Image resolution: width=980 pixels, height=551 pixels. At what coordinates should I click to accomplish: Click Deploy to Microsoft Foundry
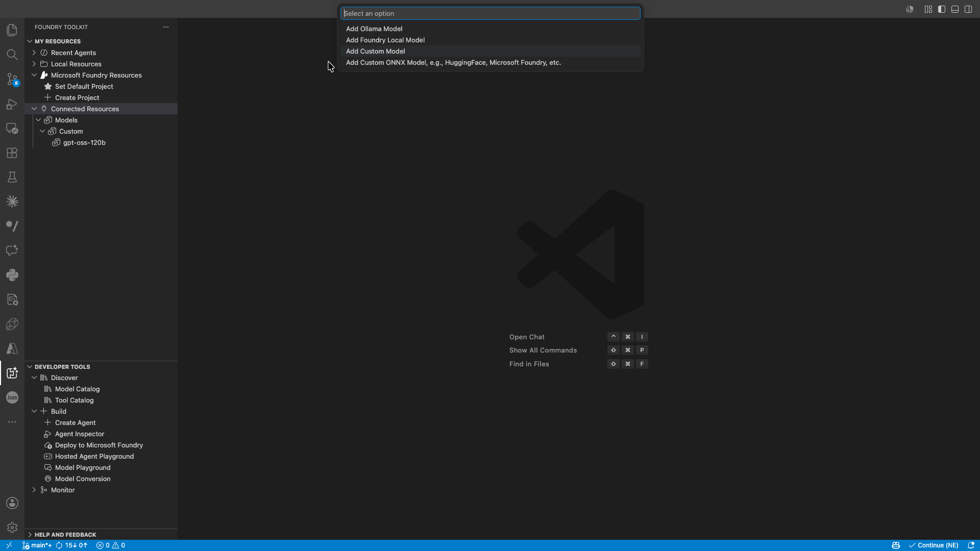coord(99,445)
